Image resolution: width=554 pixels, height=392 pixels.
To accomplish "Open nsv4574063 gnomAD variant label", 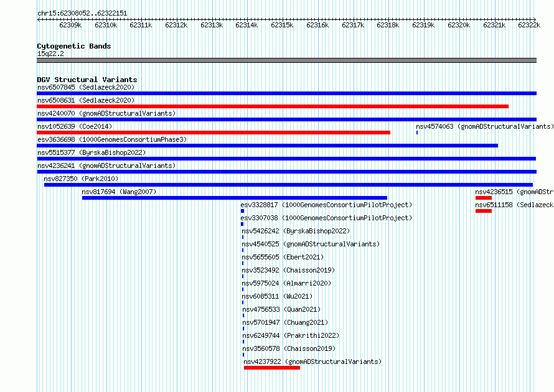I will coord(485,126).
